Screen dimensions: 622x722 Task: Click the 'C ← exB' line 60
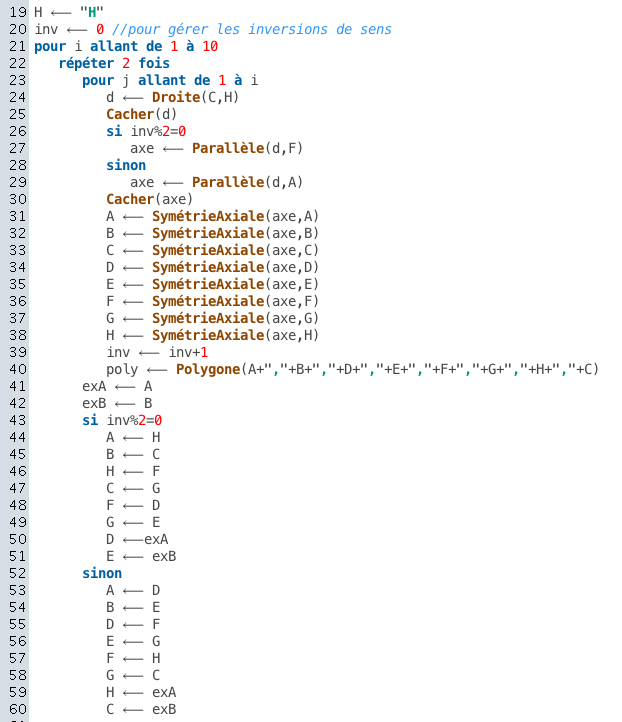(x=141, y=710)
